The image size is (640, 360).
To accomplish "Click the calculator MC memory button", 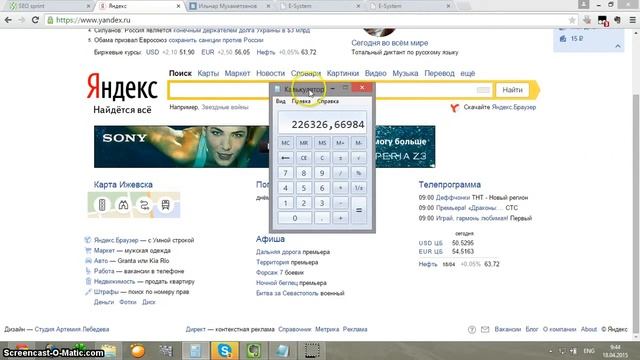I will [285, 143].
